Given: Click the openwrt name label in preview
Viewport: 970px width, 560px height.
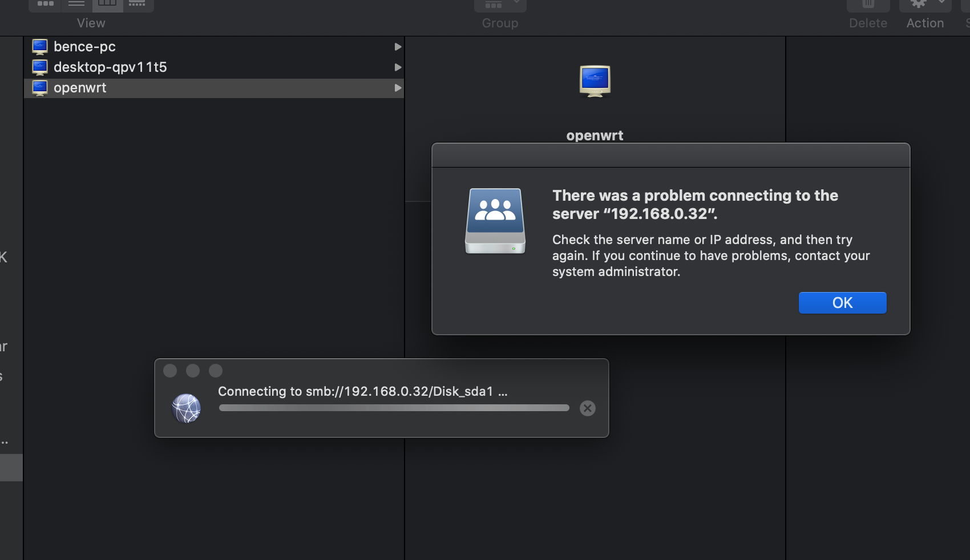Looking at the screenshot, I should [x=595, y=135].
